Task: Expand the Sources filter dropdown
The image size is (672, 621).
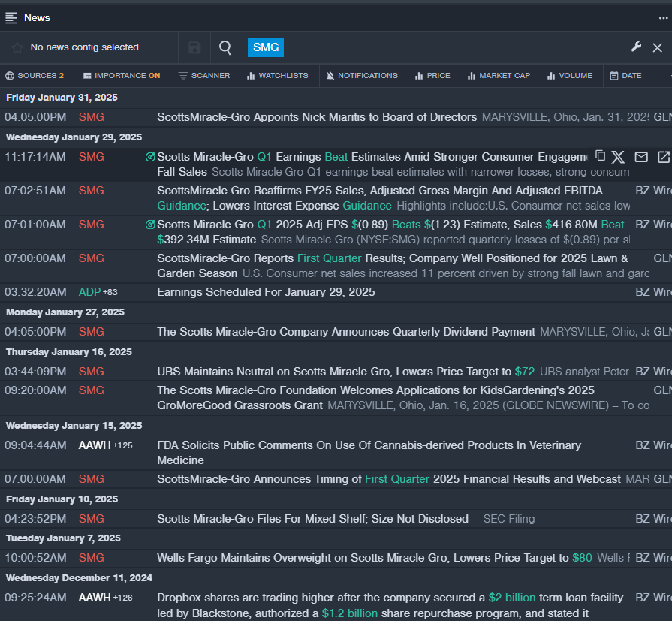Action: (x=35, y=76)
